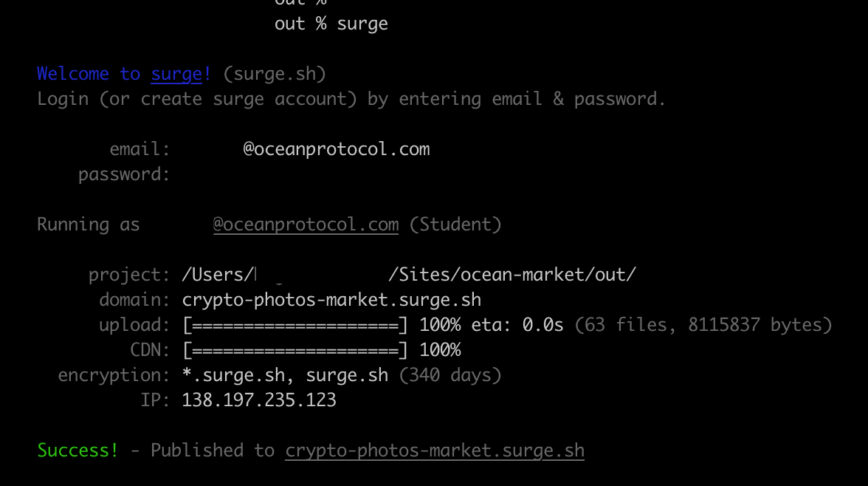Image resolution: width=868 pixels, height=486 pixels.
Task: Click the Login instructions line
Action: click(x=351, y=99)
